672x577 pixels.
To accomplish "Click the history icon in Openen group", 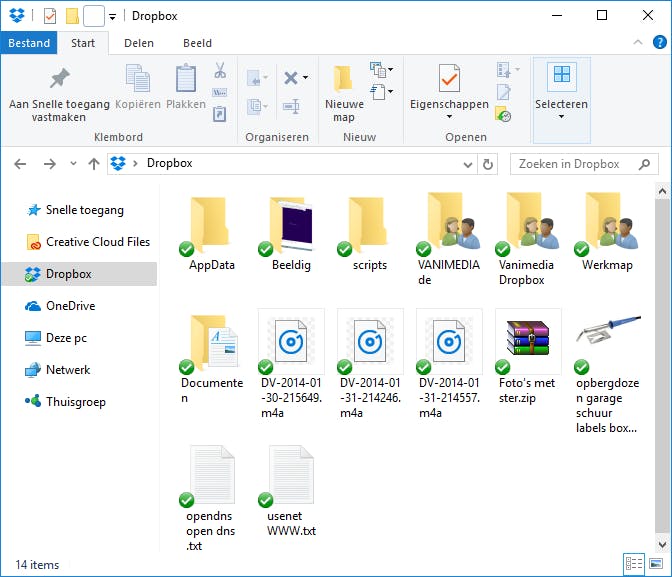I will 503,114.
